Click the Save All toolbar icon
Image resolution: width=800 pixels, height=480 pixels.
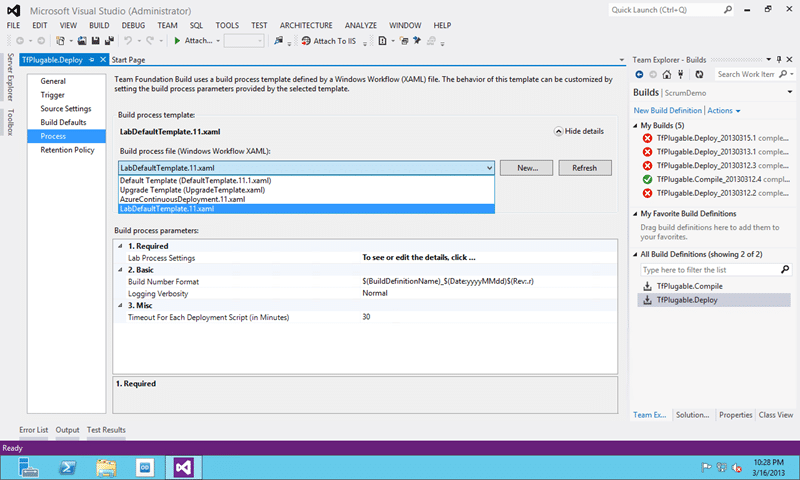pos(109,41)
